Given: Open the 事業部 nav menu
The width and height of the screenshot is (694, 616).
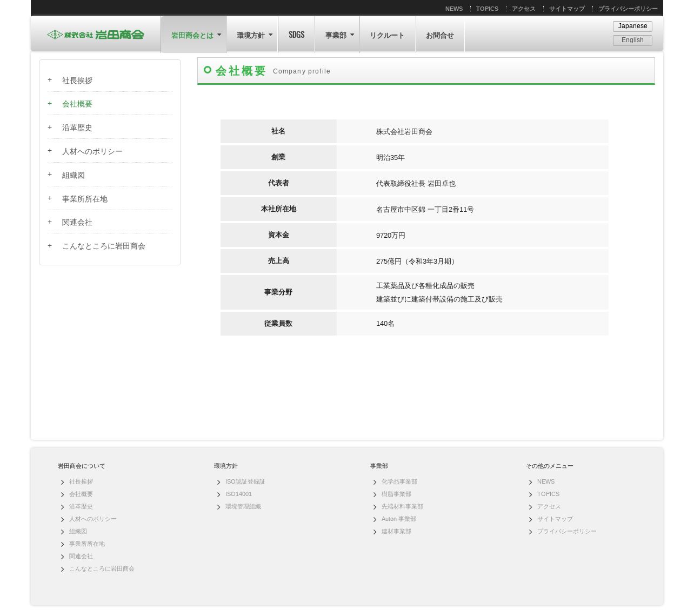Looking at the screenshot, I should click(x=337, y=35).
